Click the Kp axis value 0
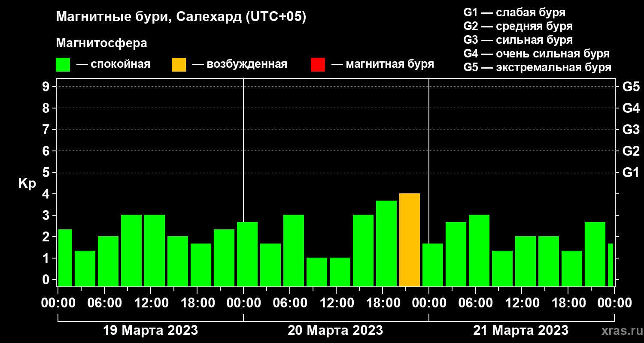This screenshot has width=644, height=343. (47, 280)
